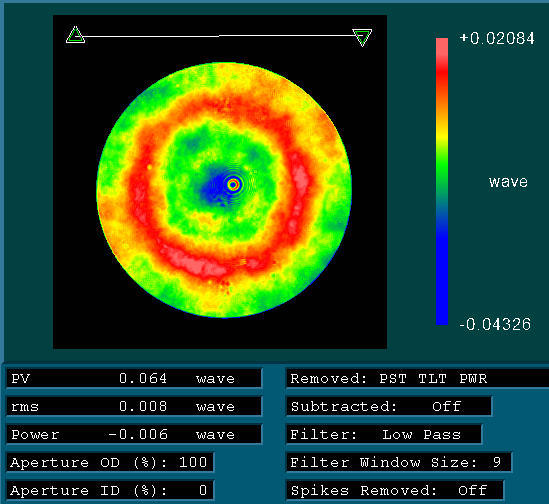This screenshot has width=549, height=504.
Task: Click the upward triangle slice marker
Action: [x=75, y=35]
